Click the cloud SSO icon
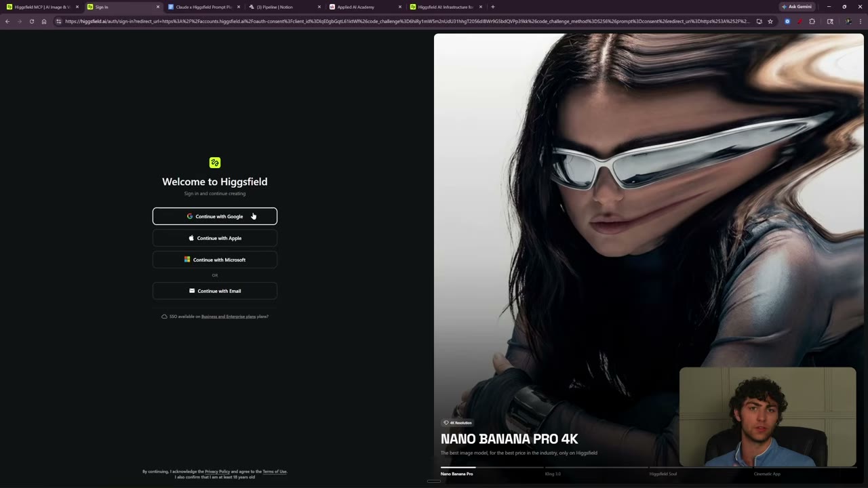This screenshot has width=868, height=488. pos(164,317)
